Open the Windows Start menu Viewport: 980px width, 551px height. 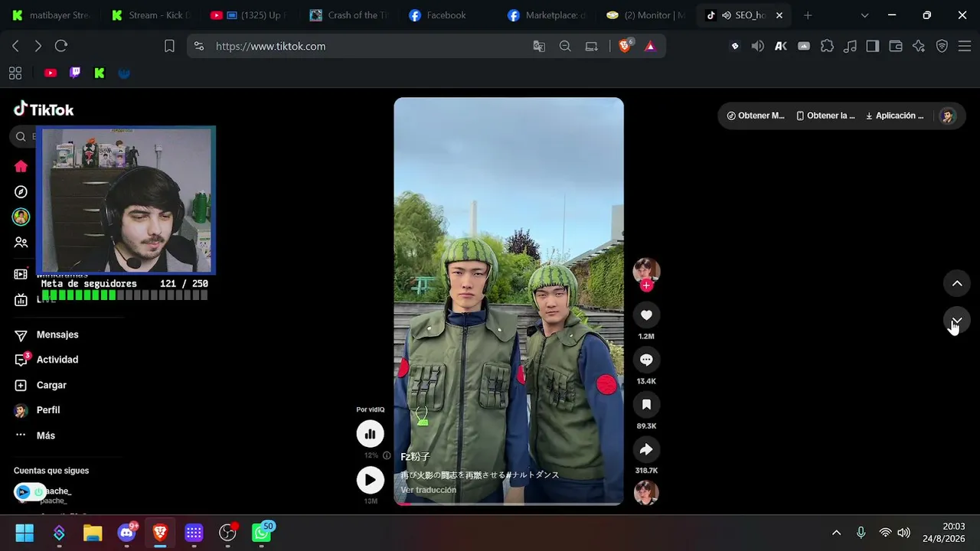click(24, 533)
